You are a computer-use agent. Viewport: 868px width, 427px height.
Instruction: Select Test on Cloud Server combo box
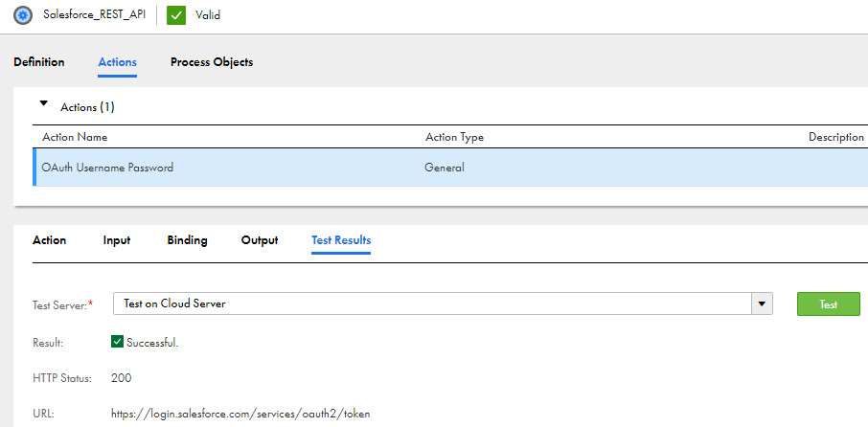443,303
